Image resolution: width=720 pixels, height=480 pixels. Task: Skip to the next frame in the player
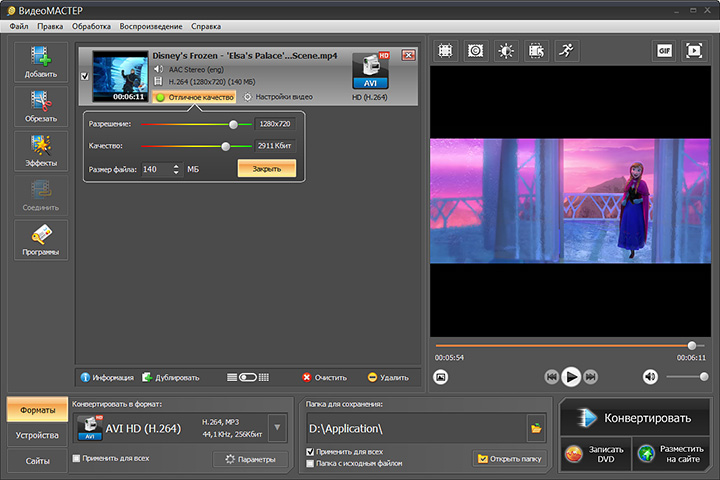(x=591, y=377)
